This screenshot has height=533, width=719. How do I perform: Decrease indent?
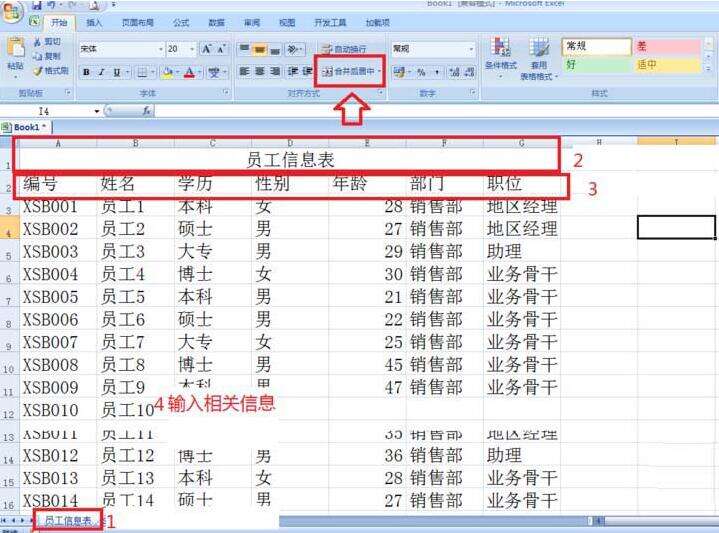click(x=293, y=72)
